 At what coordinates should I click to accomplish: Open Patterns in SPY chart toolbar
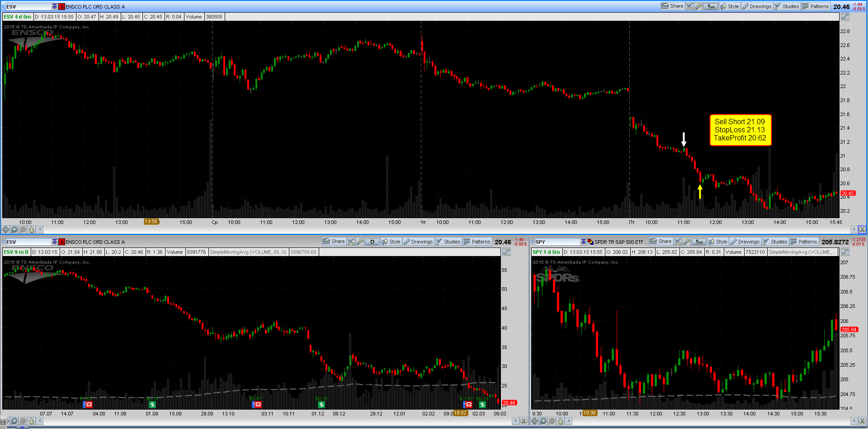(x=804, y=242)
